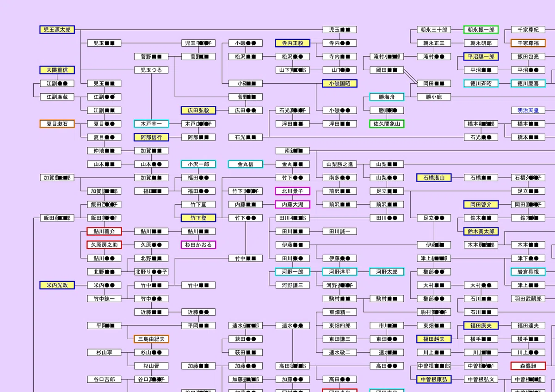Select the 夏目漱石 box
The width and height of the screenshot is (555, 392).
pos(57,124)
